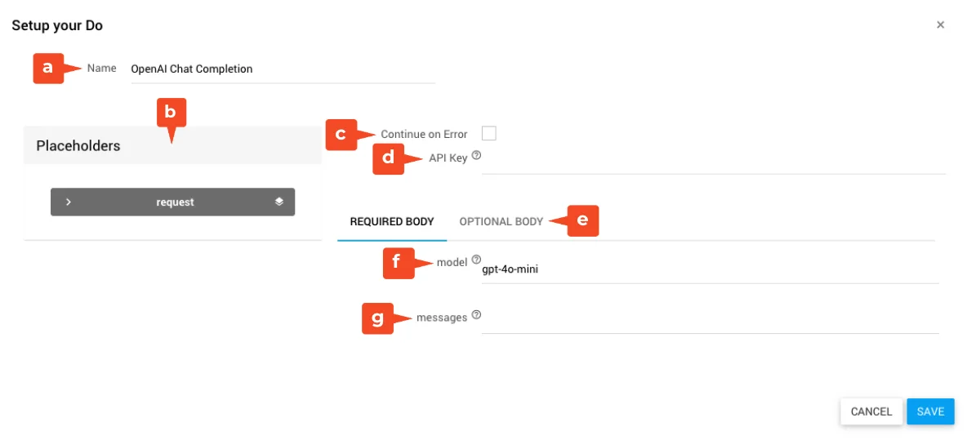Click the Name input field
Image resolution: width=980 pixels, height=440 pixels.
pos(282,69)
